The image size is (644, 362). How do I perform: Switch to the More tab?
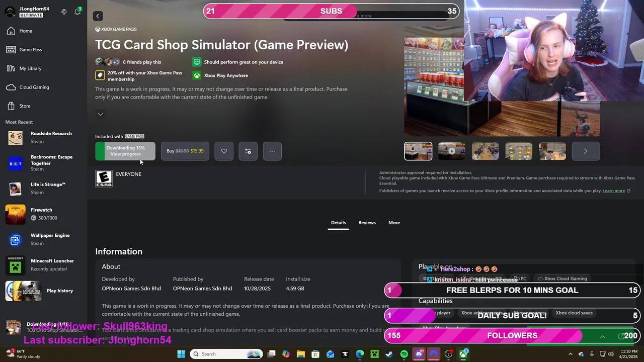point(394,223)
